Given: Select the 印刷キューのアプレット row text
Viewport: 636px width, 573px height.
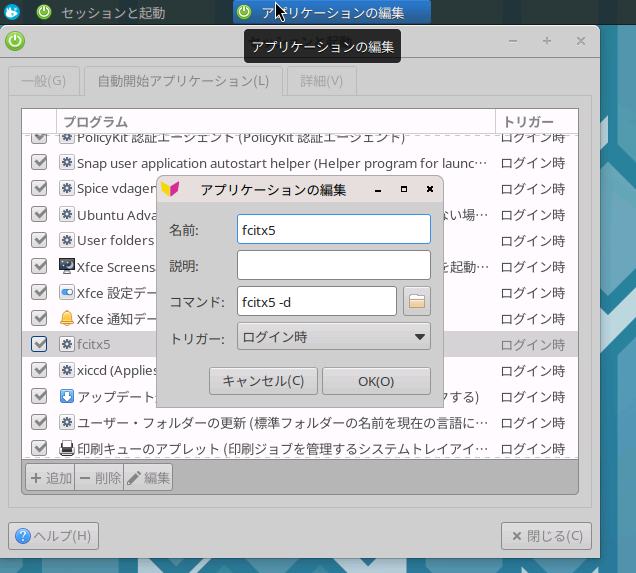Looking at the screenshot, I should point(282,449).
